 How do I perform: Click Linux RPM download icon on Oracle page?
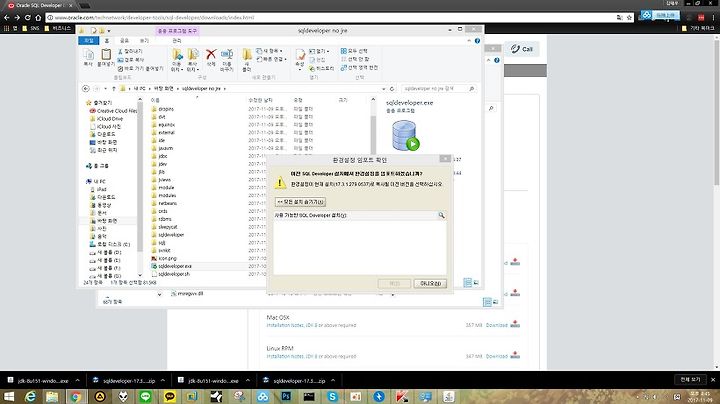pos(515,355)
